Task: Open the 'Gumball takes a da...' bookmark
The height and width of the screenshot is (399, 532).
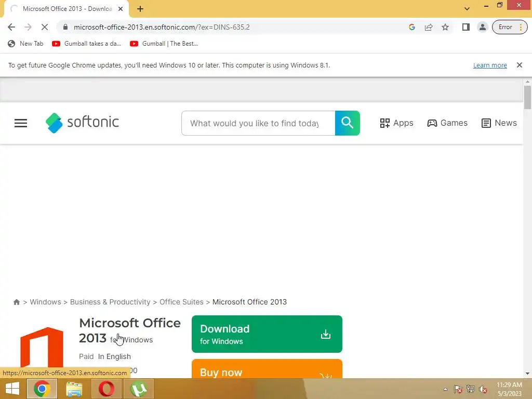Action: click(87, 44)
